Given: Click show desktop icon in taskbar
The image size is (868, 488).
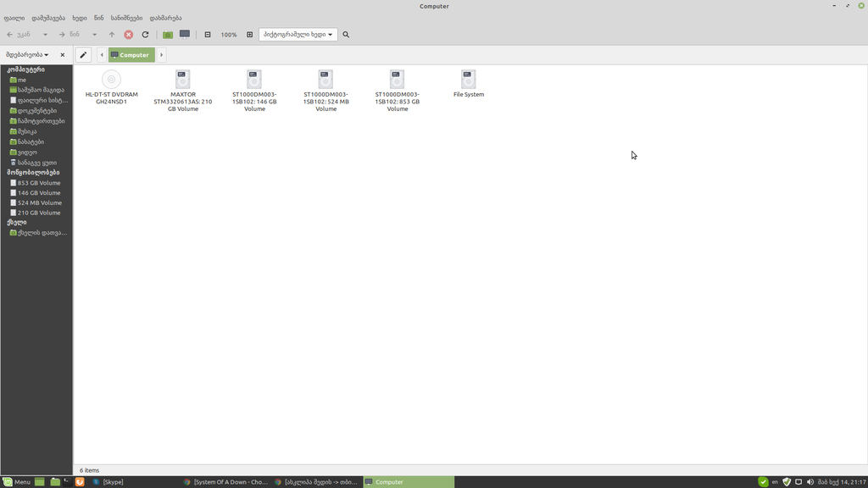Looking at the screenshot, I should point(39,482).
